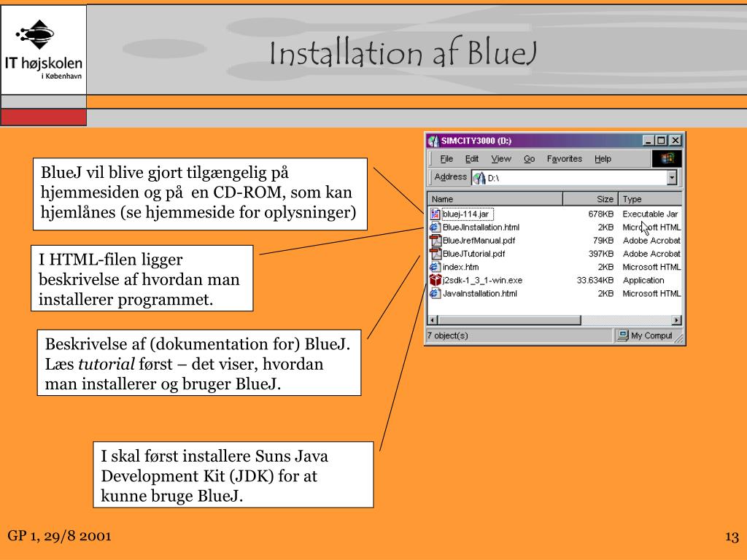Click the slide number 13
The image size is (747, 560).
point(732,537)
